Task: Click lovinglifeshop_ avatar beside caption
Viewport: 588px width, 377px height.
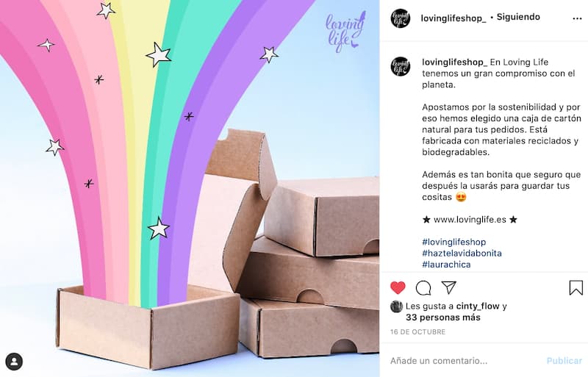Action: [x=400, y=66]
